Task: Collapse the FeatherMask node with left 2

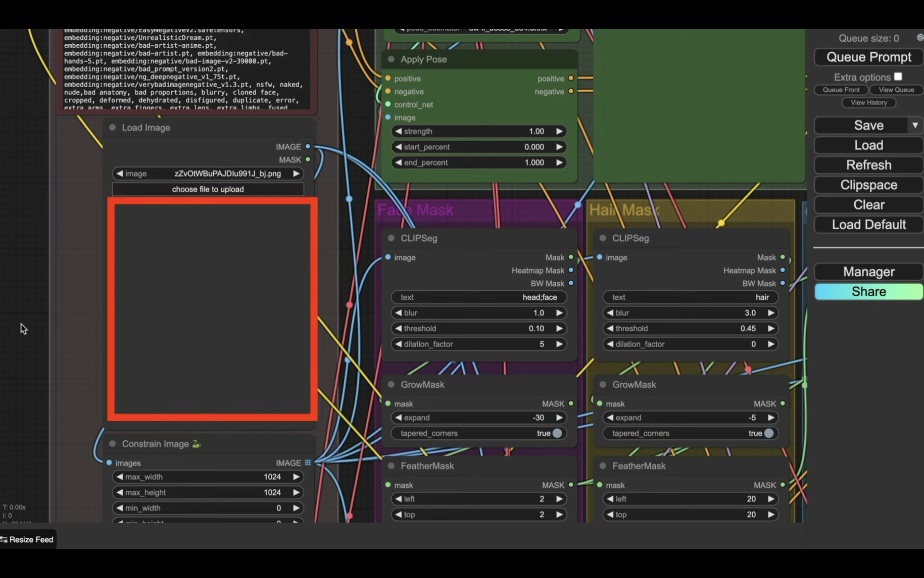Action: 391,466
